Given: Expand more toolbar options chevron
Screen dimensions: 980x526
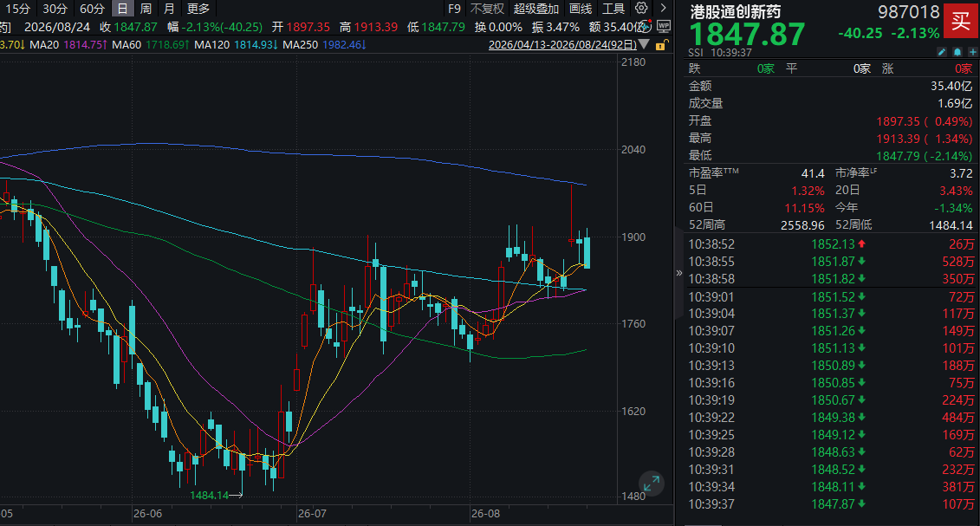Looking at the screenshot, I should [663, 8].
